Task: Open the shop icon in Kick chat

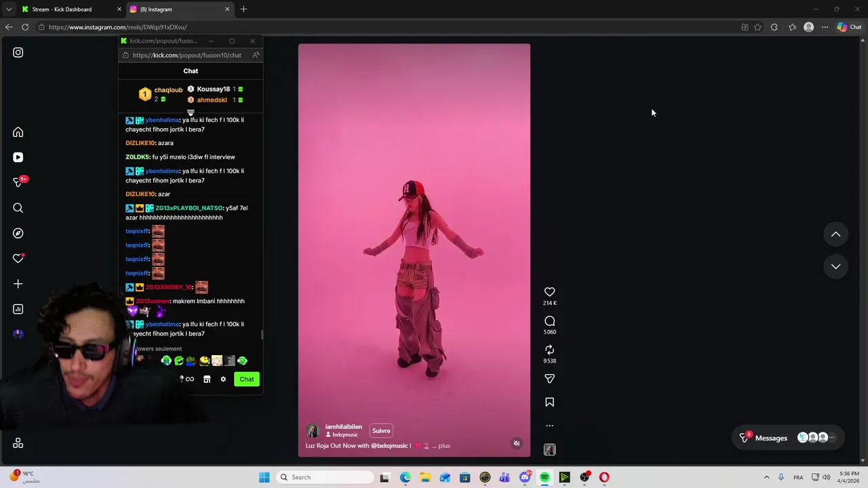Action: (x=207, y=379)
